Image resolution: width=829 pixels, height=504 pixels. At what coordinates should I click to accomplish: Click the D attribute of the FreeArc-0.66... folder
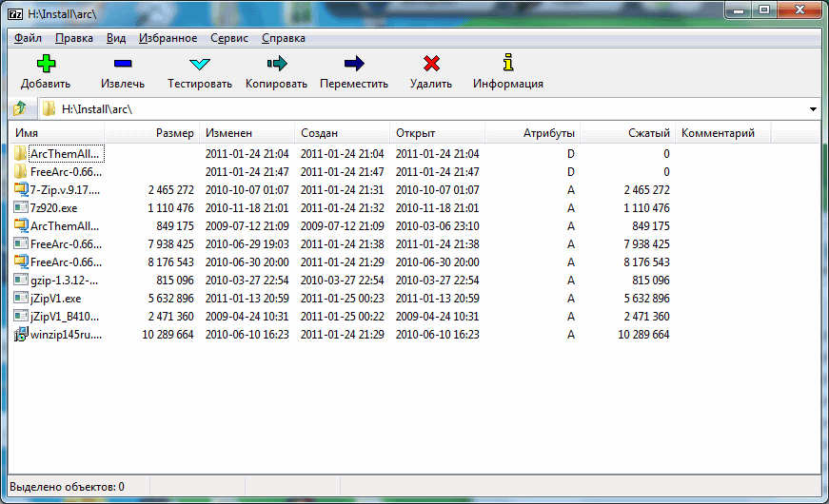(x=570, y=172)
